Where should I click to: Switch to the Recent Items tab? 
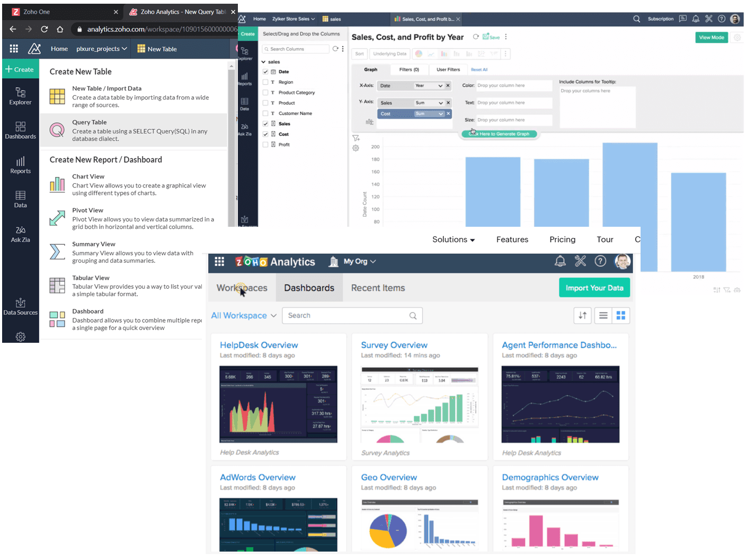[378, 288]
